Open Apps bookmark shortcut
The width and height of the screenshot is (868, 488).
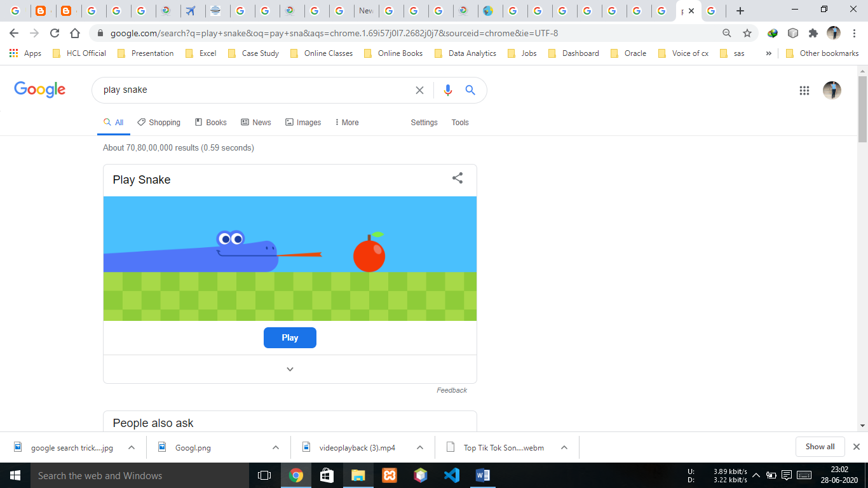(25, 53)
